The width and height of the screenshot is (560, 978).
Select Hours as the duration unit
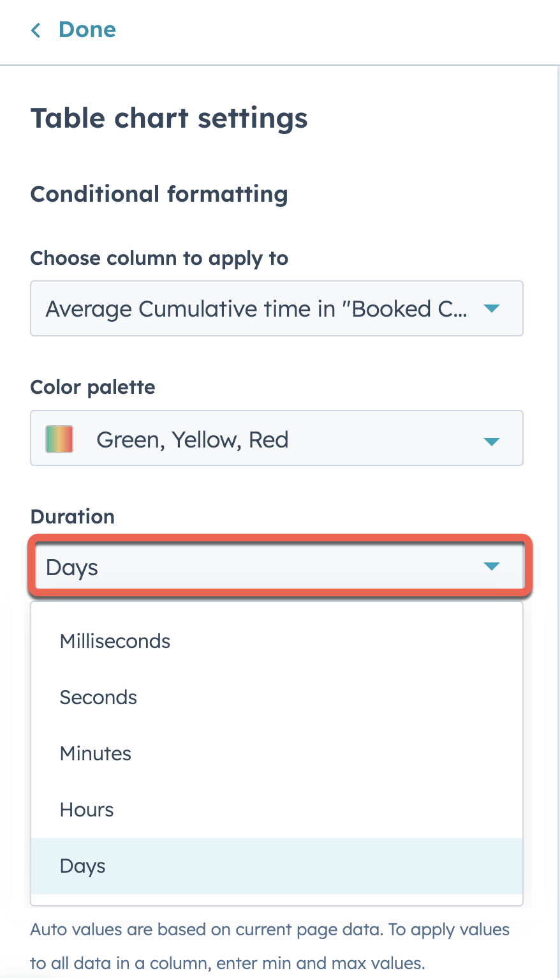[87, 809]
